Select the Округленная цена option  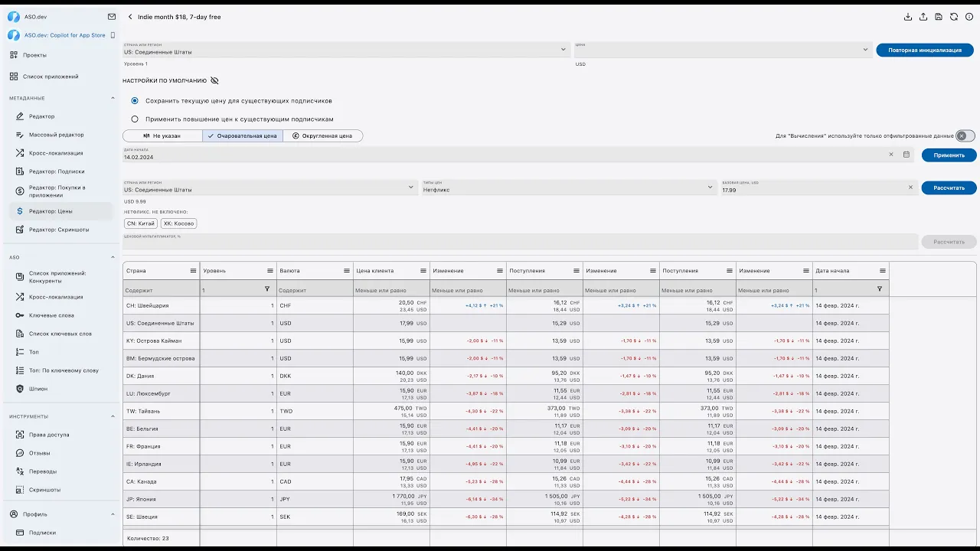coord(322,135)
